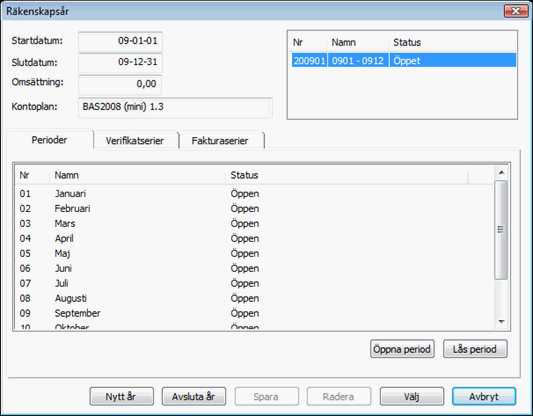
Task: Click the periods list scroll up arrow
Action: (x=501, y=173)
